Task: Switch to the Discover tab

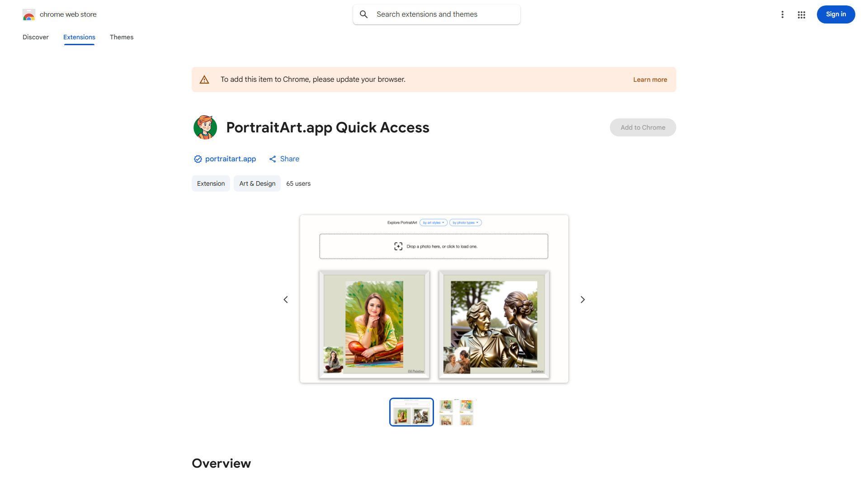Action: pyautogui.click(x=36, y=37)
